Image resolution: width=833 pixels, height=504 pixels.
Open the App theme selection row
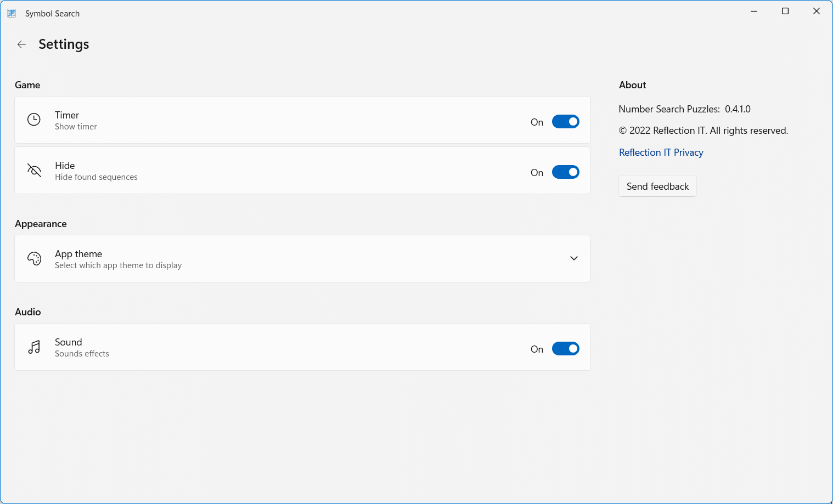(x=302, y=259)
